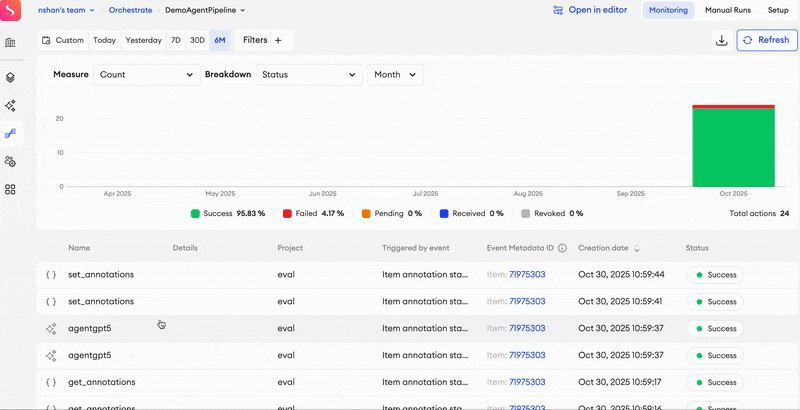This screenshot has height=410, width=800.
Task: Select the Orchestrate pipeline sidebar icon
Action: [x=10, y=134]
